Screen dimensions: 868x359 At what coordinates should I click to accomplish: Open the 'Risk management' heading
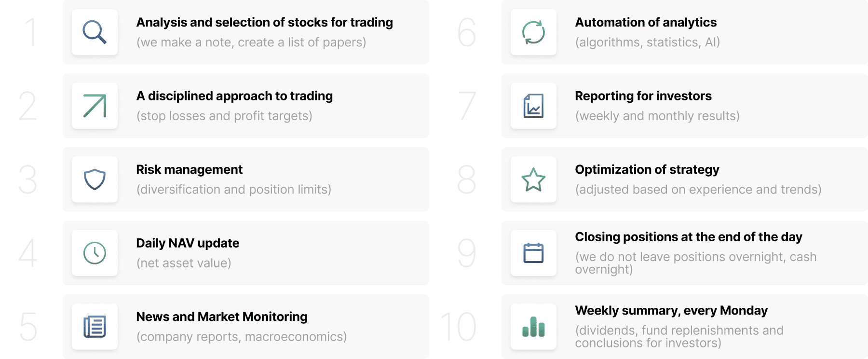click(189, 170)
